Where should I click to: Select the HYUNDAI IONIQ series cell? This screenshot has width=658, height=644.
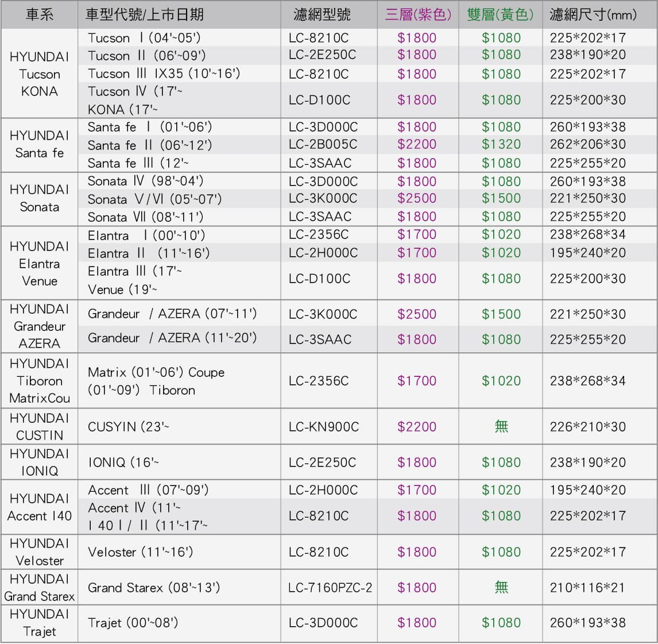pos(40,462)
